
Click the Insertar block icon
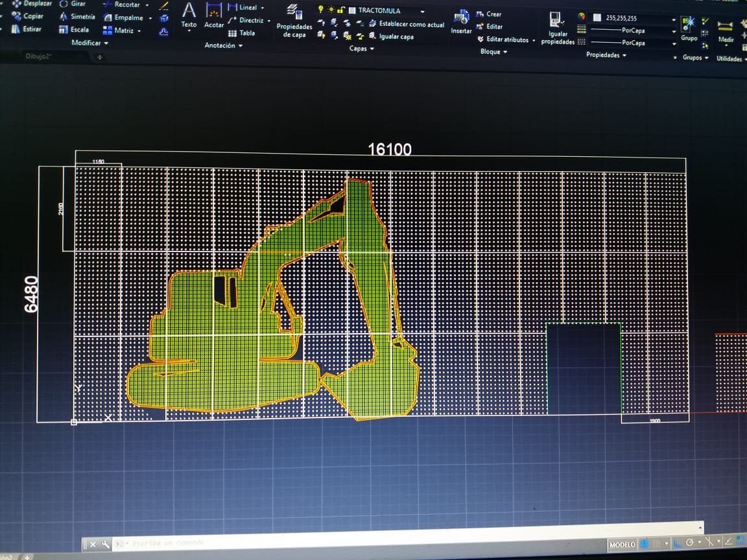[x=462, y=21]
